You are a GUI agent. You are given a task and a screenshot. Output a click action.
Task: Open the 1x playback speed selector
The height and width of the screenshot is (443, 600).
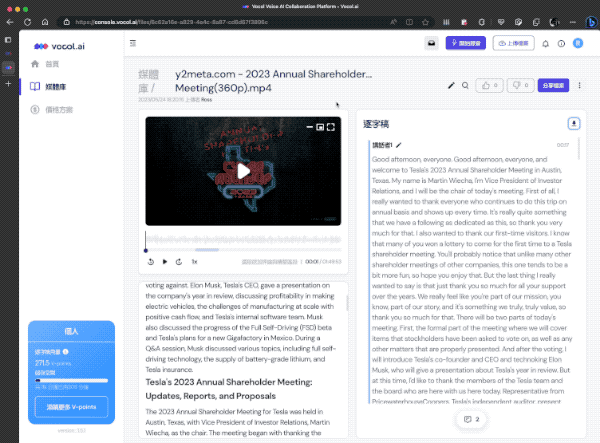(x=194, y=262)
